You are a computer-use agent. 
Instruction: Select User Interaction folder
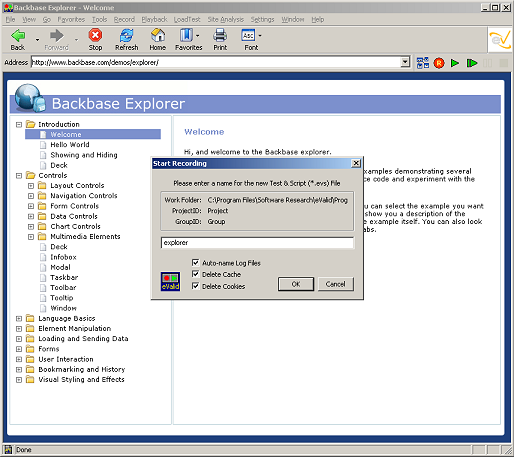(66, 359)
